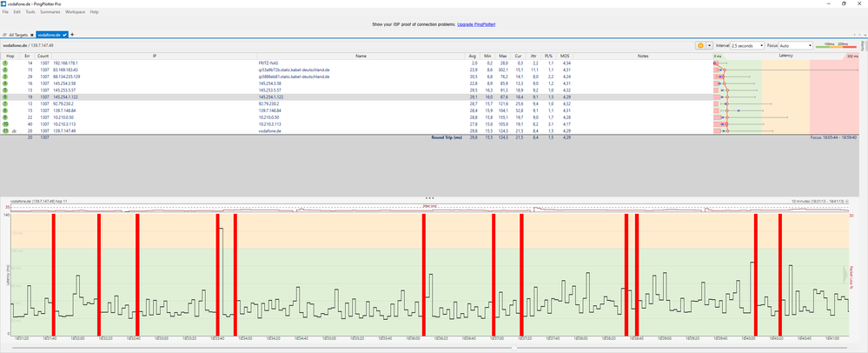Select IP address 88.134.235.129

coord(67,77)
